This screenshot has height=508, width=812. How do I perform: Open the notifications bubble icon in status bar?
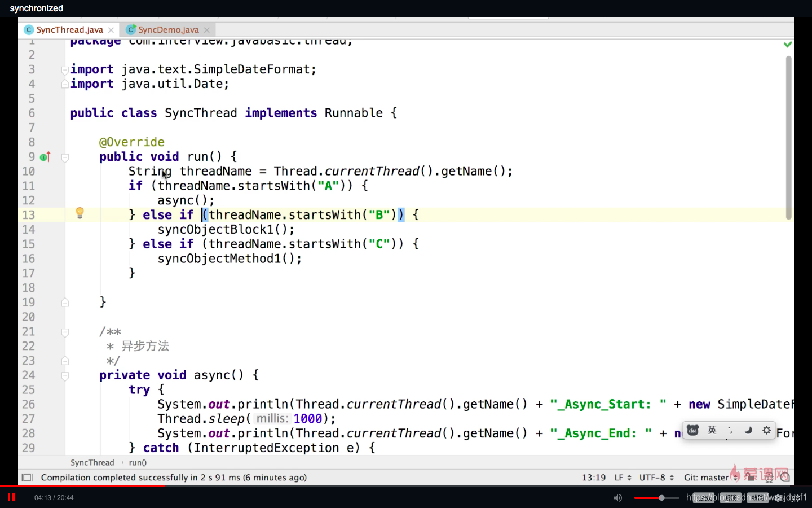click(x=785, y=478)
